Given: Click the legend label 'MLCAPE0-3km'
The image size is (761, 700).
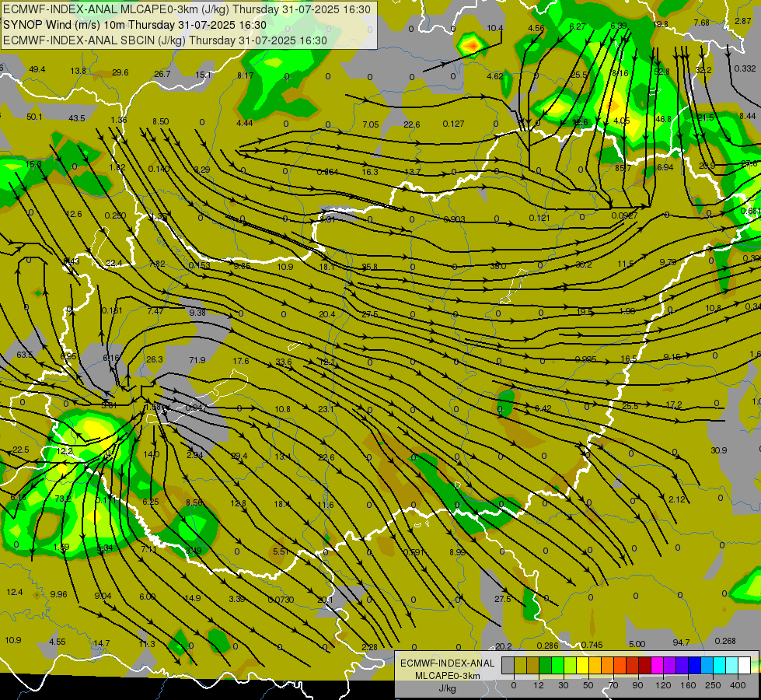Looking at the screenshot, I should [x=447, y=676].
